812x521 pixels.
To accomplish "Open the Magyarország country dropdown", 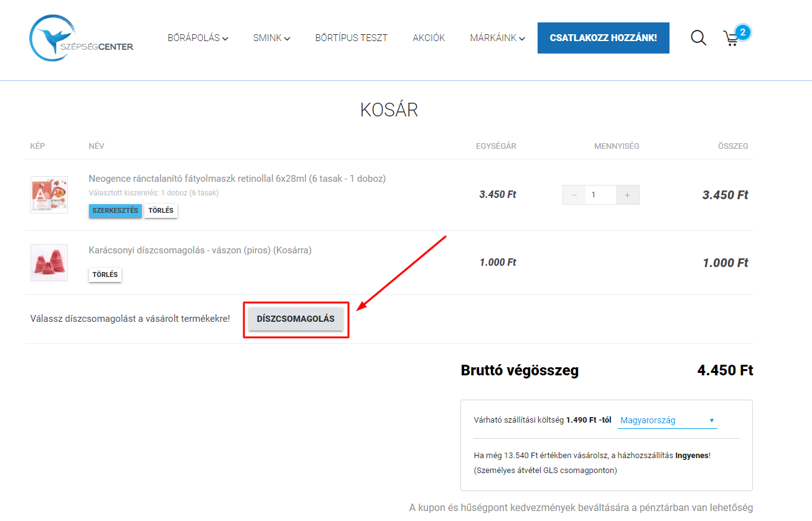I will 667,421.
